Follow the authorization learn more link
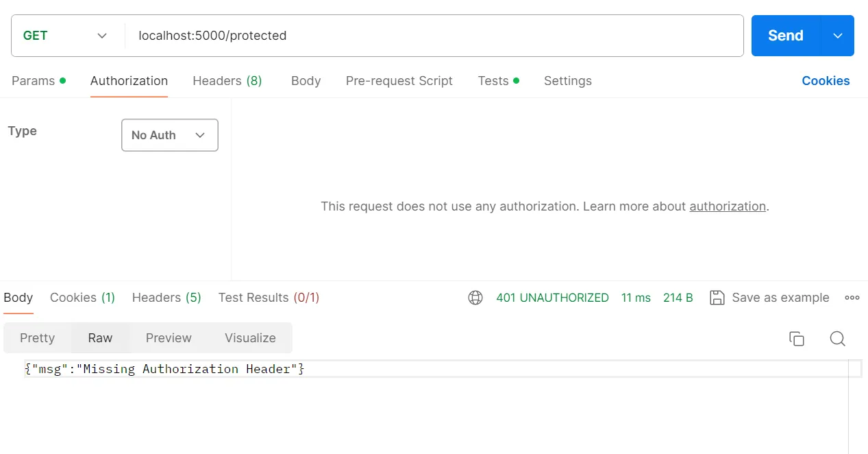The height and width of the screenshot is (454, 868). coord(728,206)
